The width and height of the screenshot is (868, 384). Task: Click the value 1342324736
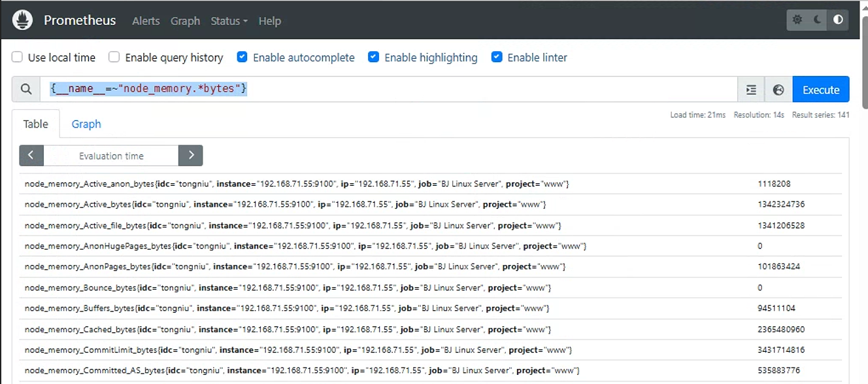(781, 205)
